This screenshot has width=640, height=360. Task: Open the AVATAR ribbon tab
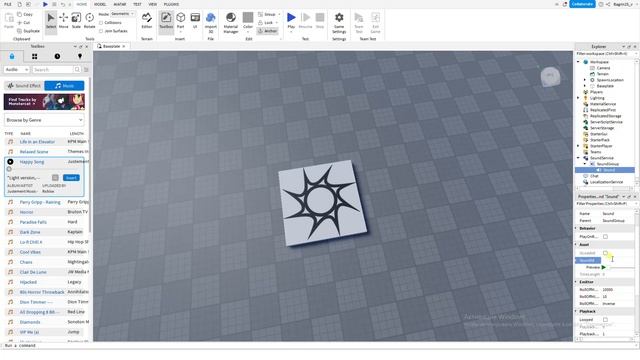[x=120, y=4]
